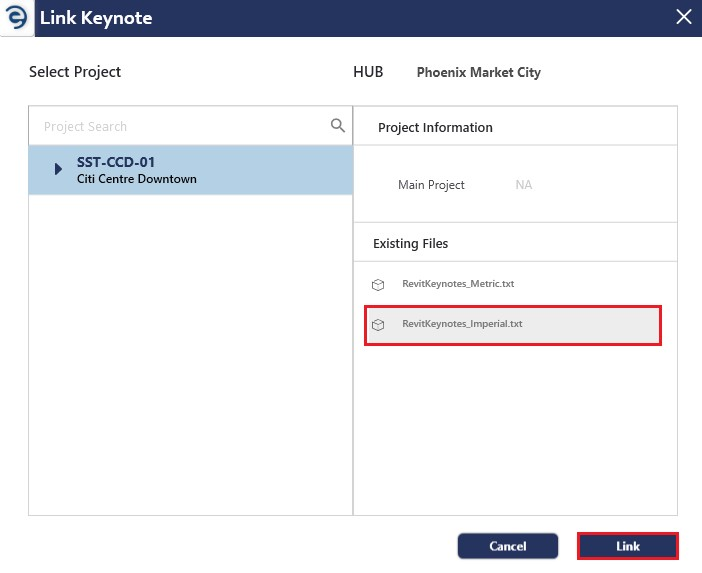This screenshot has width=702, height=573.
Task: Click the cube icon beside RevitKeynotes_Metric.txt
Action: [378, 284]
